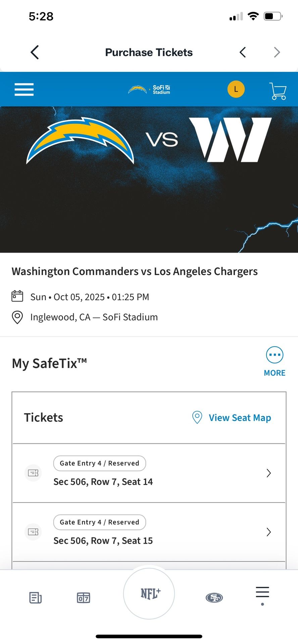298x644 pixels.
Task: Expand ticket for Seat 14 with chevron
Action: (x=268, y=473)
